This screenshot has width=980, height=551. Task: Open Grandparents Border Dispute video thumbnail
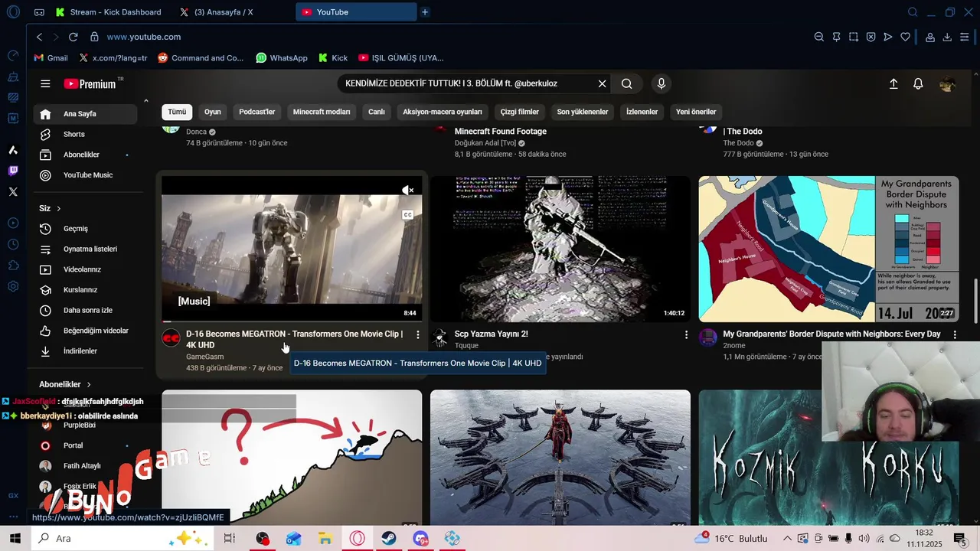pos(828,249)
